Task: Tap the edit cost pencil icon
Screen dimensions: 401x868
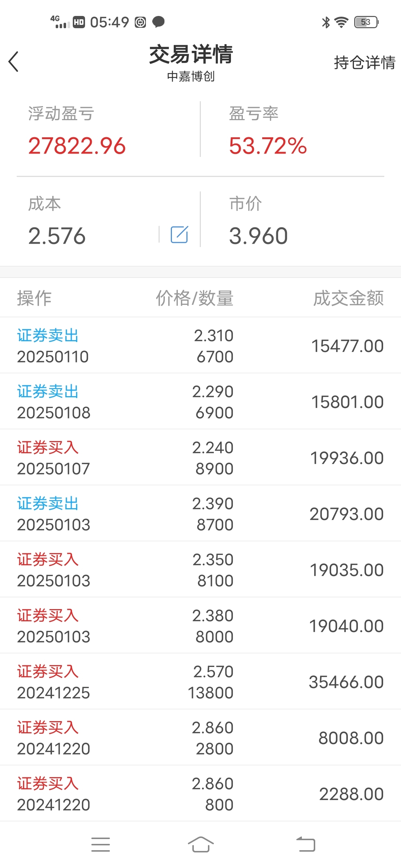Action: click(x=179, y=234)
